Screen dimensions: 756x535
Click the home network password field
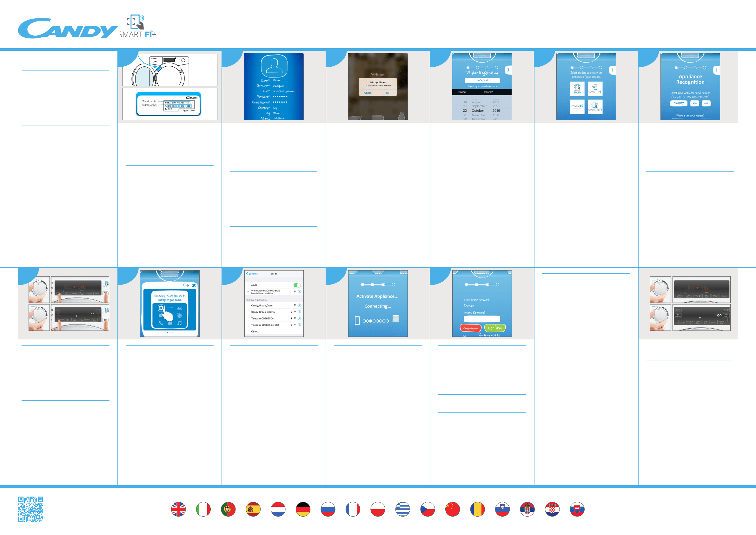482,319
